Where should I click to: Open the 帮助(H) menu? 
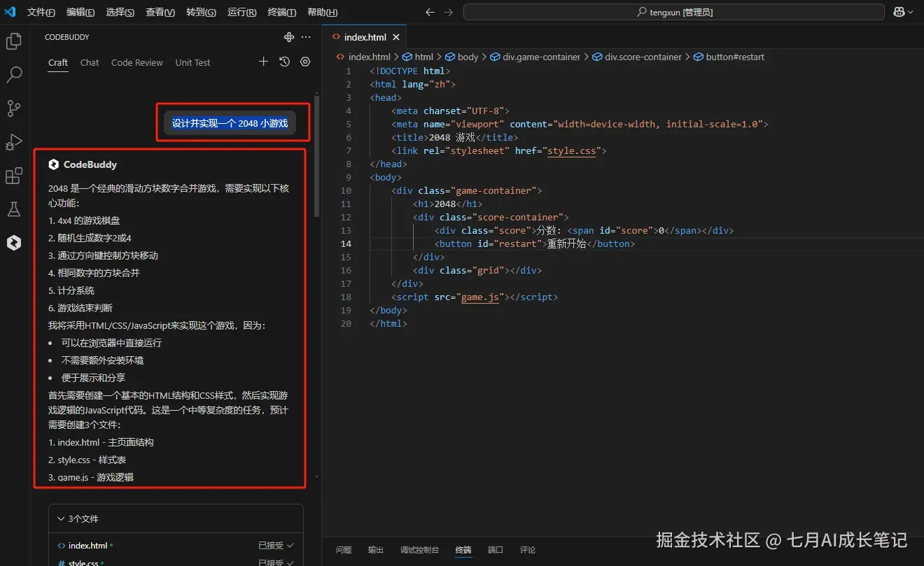(322, 12)
